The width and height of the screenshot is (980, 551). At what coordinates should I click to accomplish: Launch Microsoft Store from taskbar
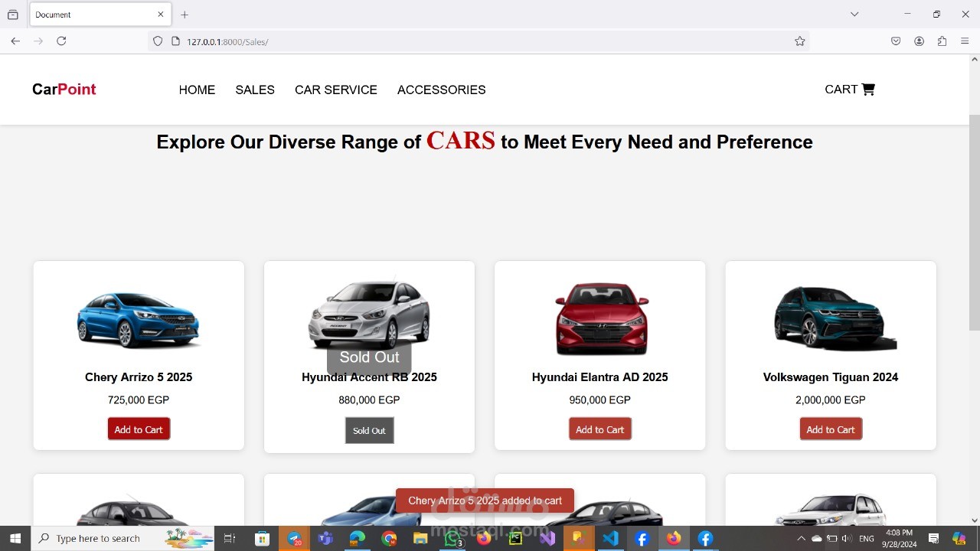click(262, 539)
